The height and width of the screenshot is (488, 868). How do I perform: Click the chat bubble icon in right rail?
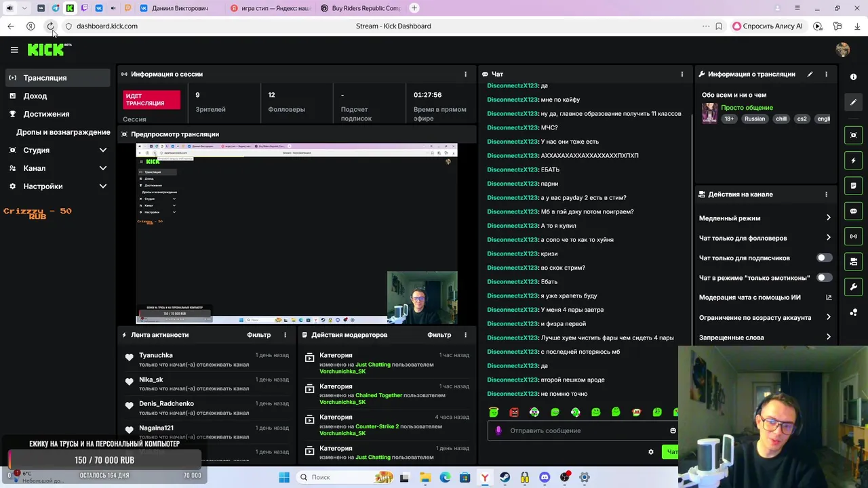tap(854, 211)
